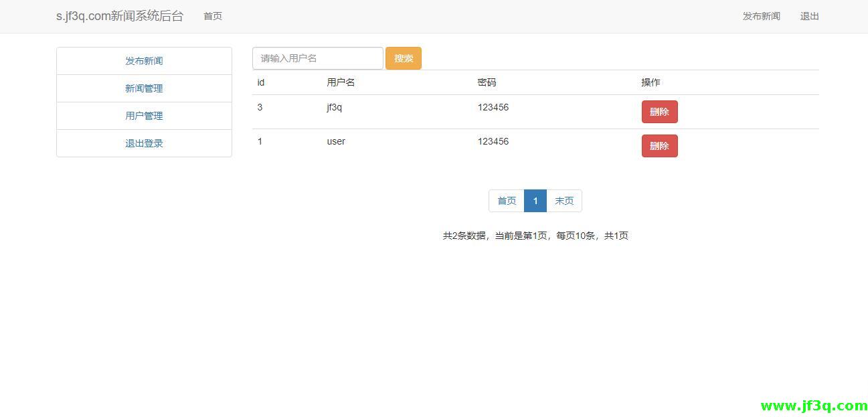Delete the user named user
This screenshot has width=868, height=417.
[x=659, y=145]
